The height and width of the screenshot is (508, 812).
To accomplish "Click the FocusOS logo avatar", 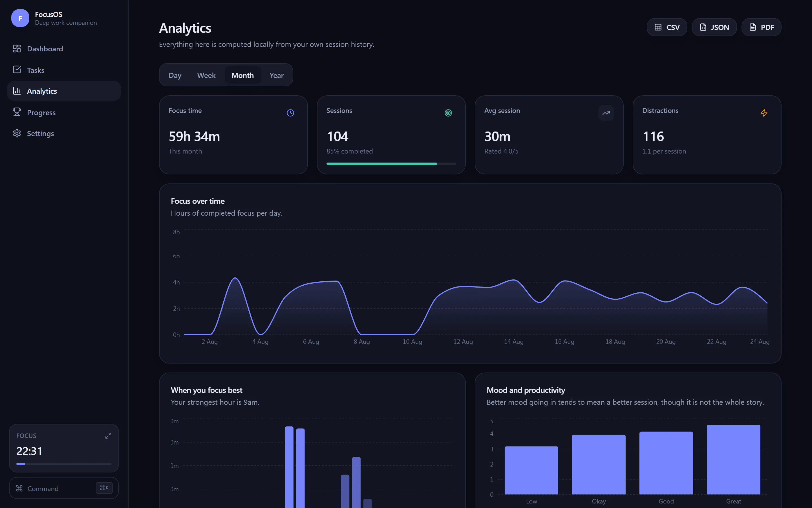I will [x=20, y=18].
